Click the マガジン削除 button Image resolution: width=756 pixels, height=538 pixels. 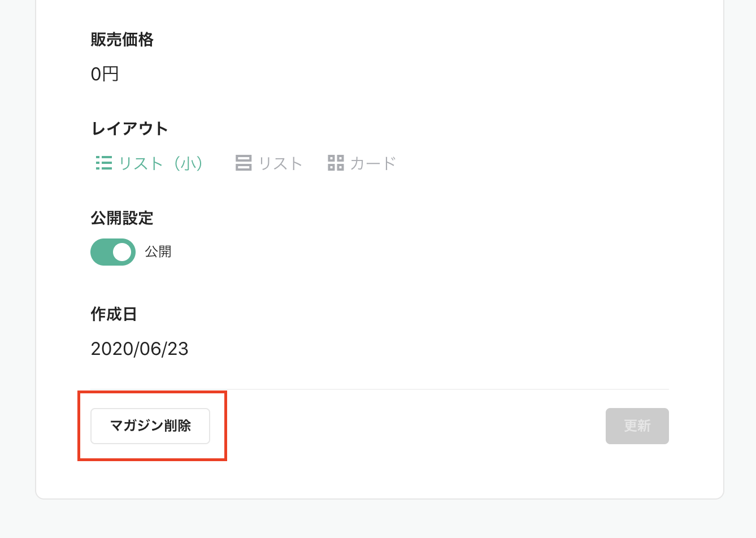(150, 426)
